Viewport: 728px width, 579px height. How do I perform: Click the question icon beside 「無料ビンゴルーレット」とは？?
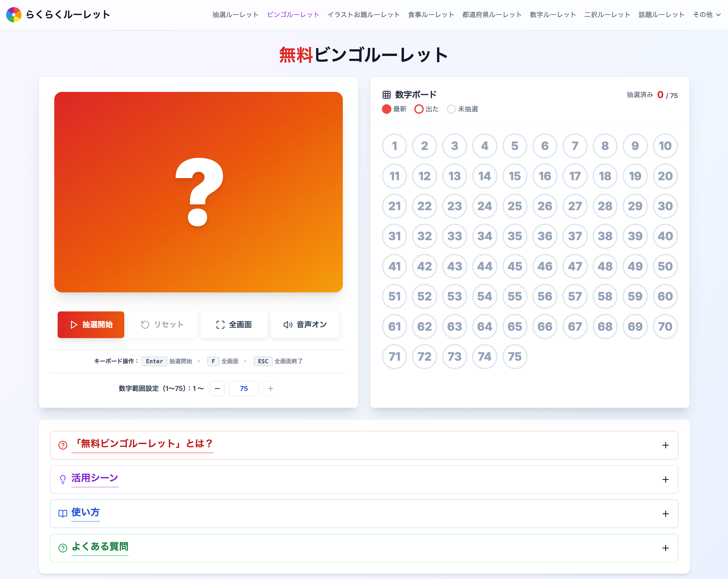point(63,445)
